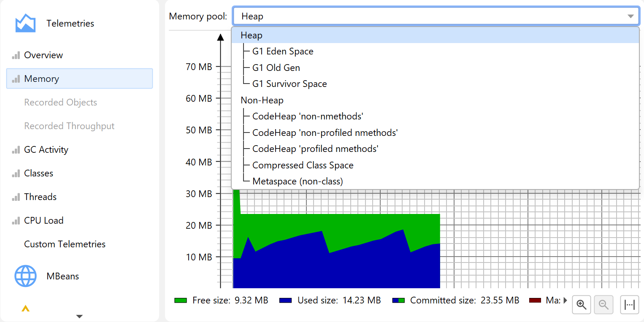The height and width of the screenshot is (322, 644).
Task: Click the MBeans globe icon
Action: click(25, 276)
